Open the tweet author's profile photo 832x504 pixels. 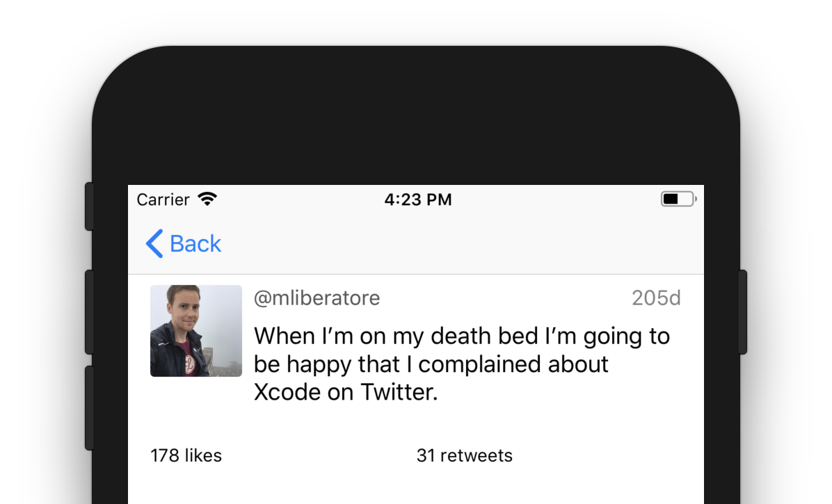click(196, 331)
